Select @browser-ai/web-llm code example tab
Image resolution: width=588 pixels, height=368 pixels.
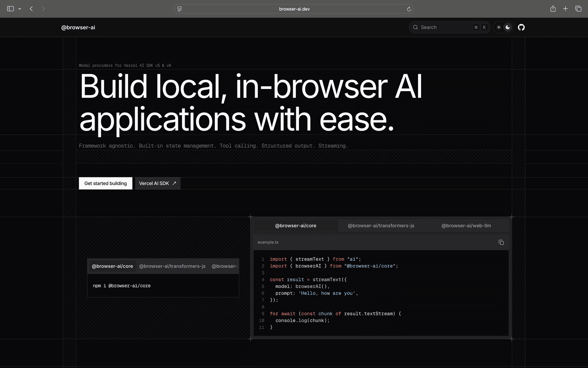466,226
